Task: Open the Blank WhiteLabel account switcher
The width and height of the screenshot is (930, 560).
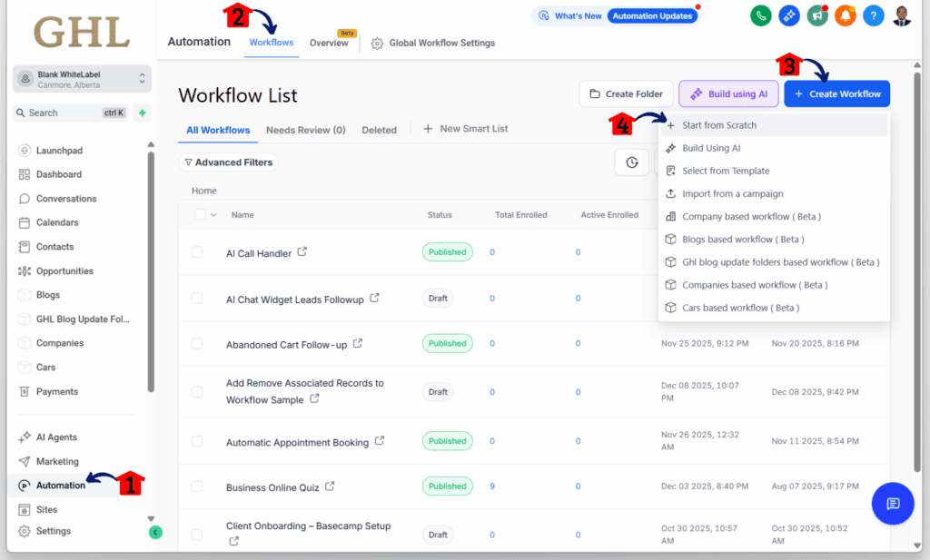Action: (81, 79)
